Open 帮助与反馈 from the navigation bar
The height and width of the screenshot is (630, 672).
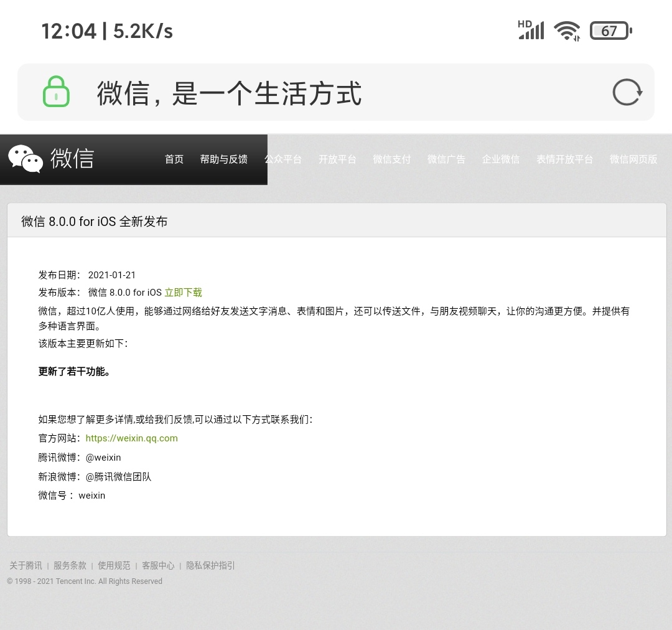click(x=224, y=159)
